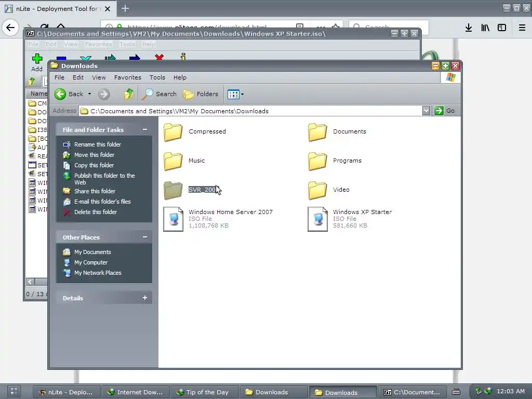Open the browser hamburger menu
The height and width of the screenshot is (399, 532).
click(522, 28)
